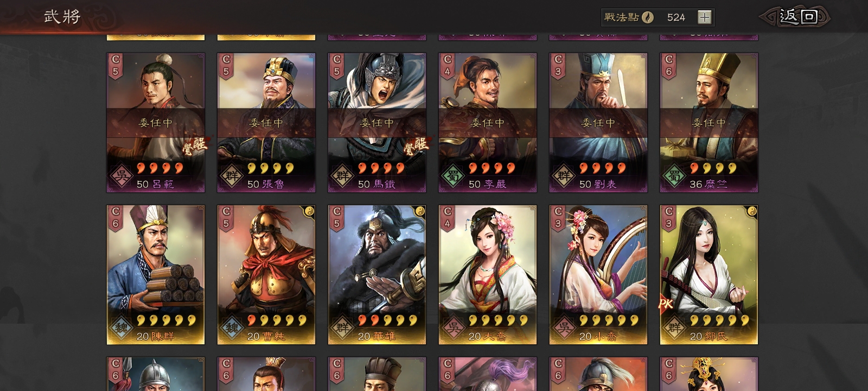Click the 返回 back button
The image size is (868, 391).
point(795,17)
